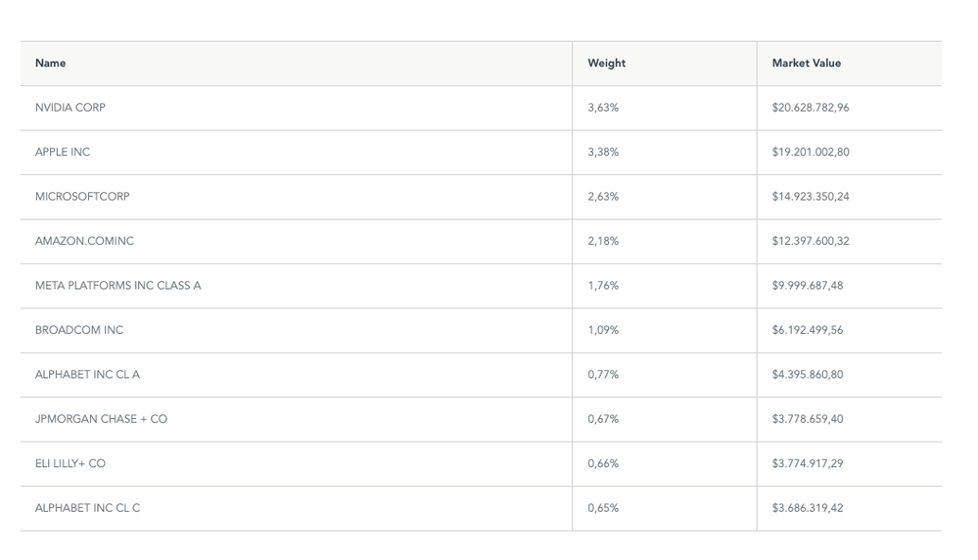
Task: Select the BROADCOM INC row name
Action: 79,330
